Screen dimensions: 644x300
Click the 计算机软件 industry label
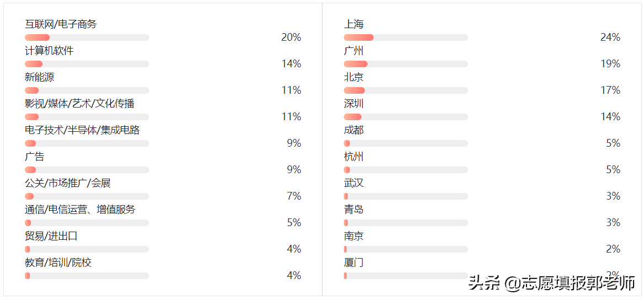[49, 51]
